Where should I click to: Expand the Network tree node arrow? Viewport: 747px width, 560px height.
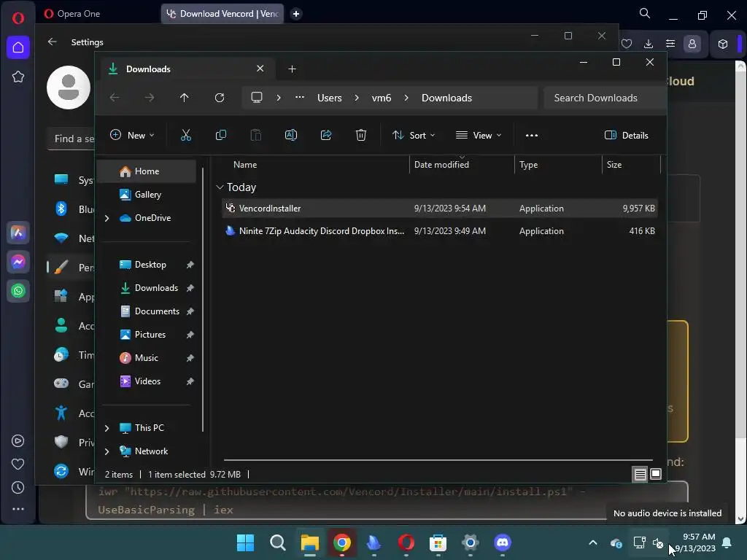pos(107,451)
